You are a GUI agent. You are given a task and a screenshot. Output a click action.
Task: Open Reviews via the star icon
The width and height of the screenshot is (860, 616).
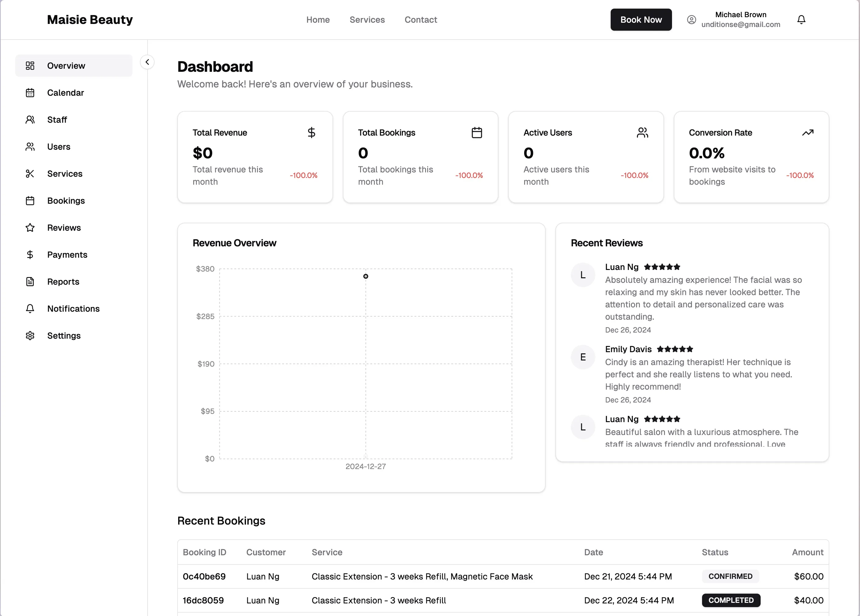click(x=30, y=228)
